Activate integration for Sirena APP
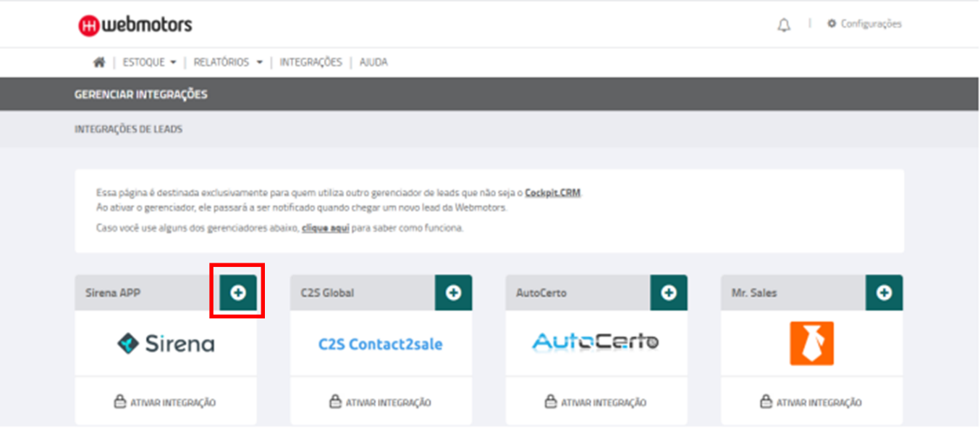 [x=166, y=402]
